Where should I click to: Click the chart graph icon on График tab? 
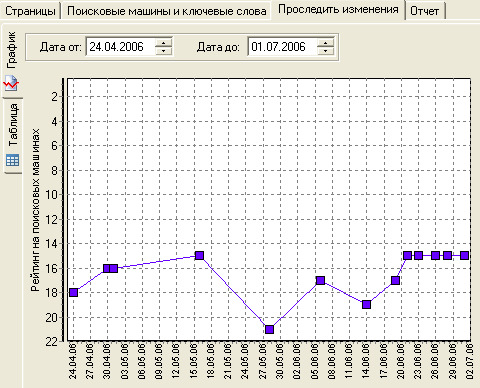(x=11, y=83)
